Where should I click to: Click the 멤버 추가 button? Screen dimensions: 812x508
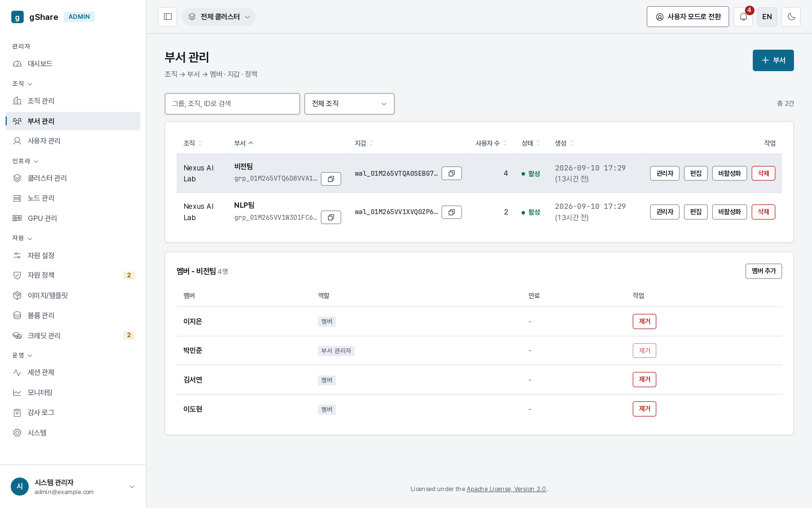coord(764,271)
